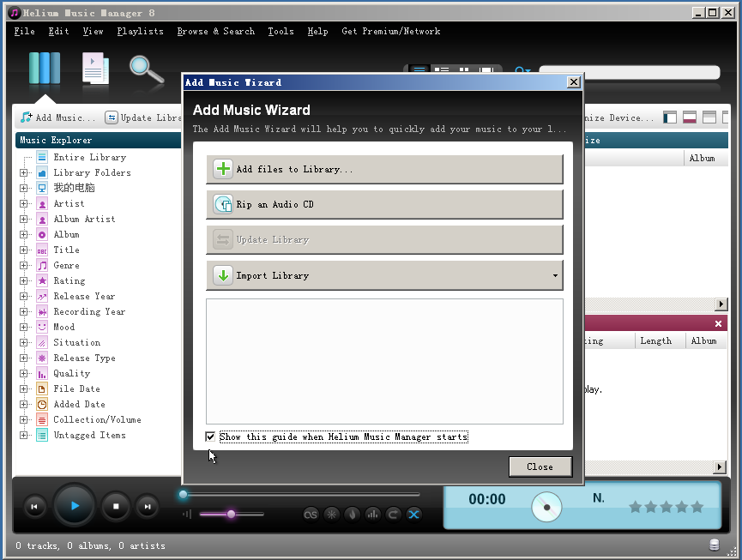The height and width of the screenshot is (560, 742).
Task: Expand the Album Artist tree node
Action: [x=23, y=219]
